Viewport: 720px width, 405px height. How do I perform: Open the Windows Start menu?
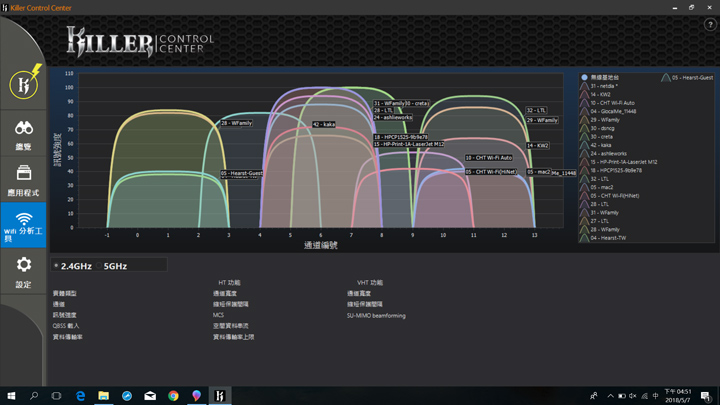pyautogui.click(x=11, y=395)
